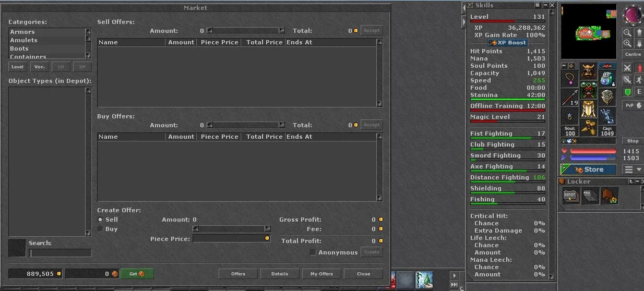This screenshot has width=644, height=291.
Task: Zoom in the minimap
Action: 628,43
